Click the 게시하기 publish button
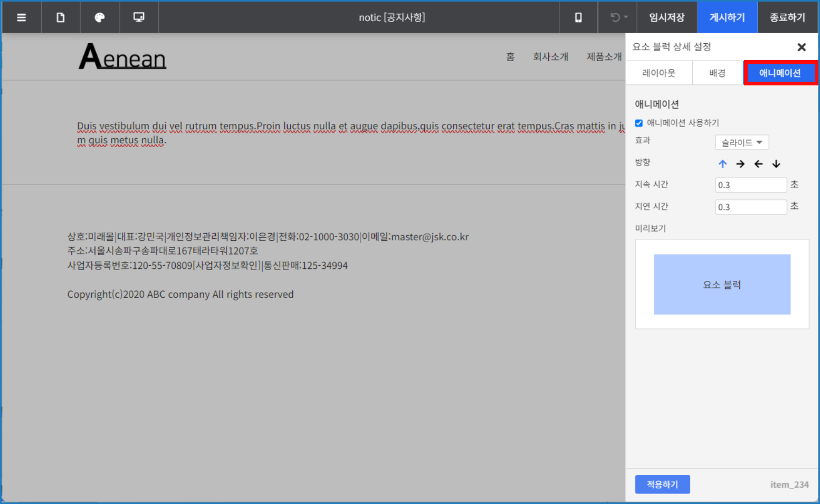 pyautogui.click(x=727, y=17)
